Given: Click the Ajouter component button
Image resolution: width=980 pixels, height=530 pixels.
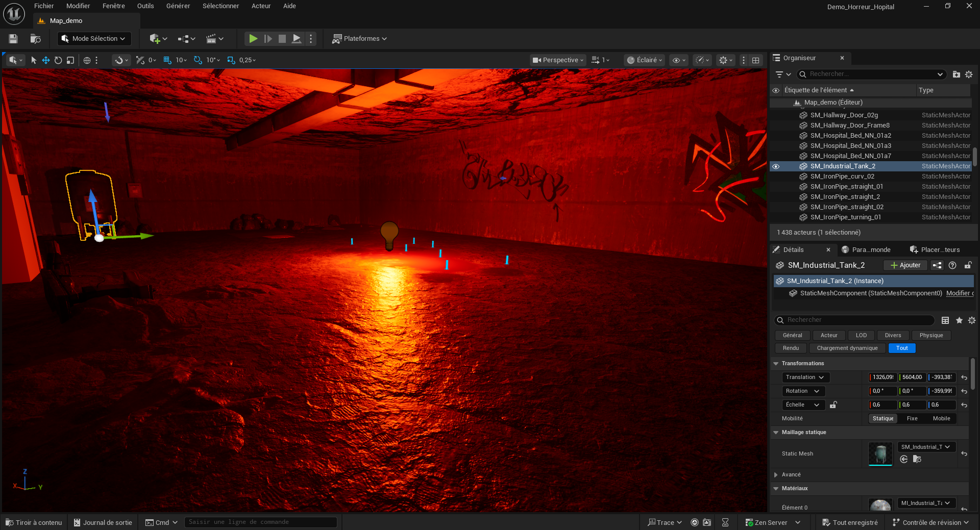Looking at the screenshot, I should (x=905, y=265).
